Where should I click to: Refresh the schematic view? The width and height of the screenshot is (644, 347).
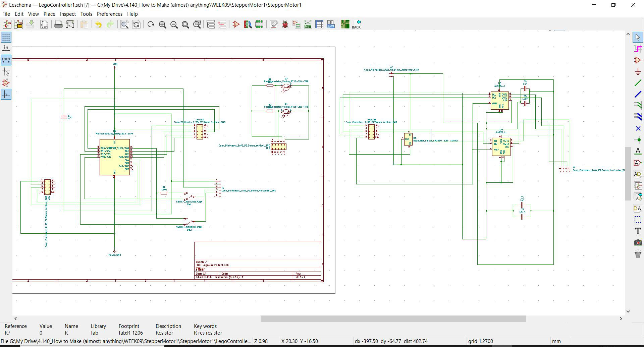(x=151, y=24)
